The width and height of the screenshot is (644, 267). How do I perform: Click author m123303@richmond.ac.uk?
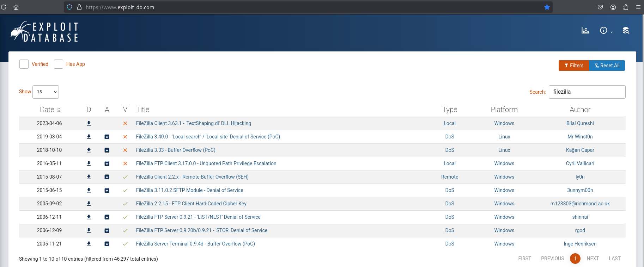pos(580,204)
